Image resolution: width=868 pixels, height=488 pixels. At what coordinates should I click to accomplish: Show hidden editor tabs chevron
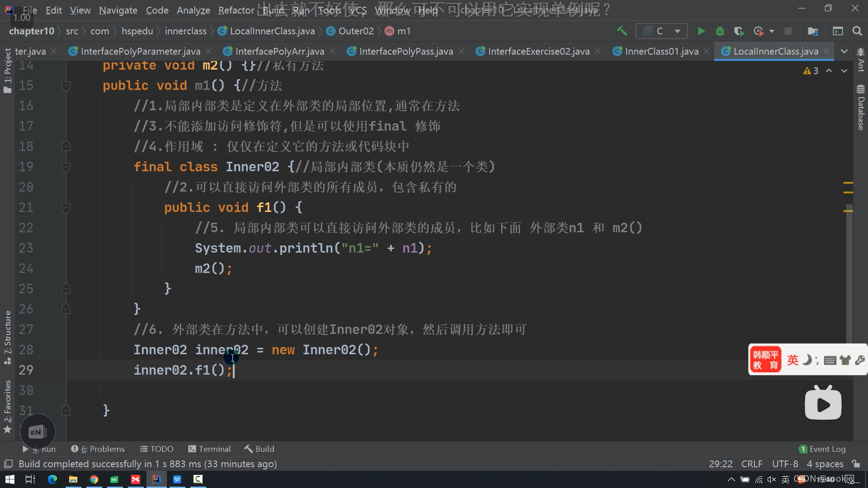[844, 52]
